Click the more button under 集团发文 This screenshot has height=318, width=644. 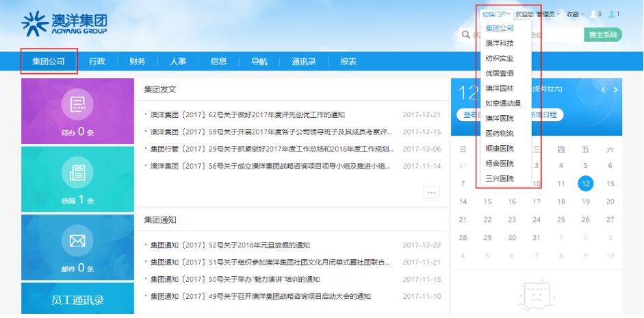(431, 193)
